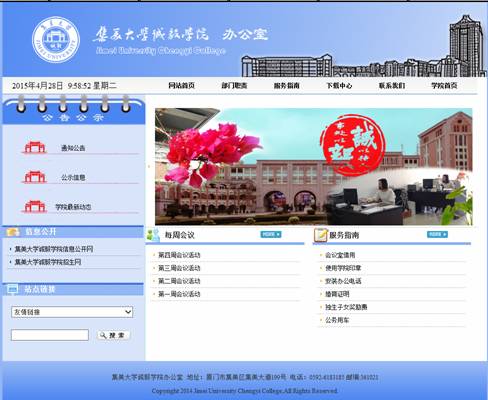Go to 网站首页 in navigation
The height and width of the screenshot is (400, 488).
(x=181, y=86)
